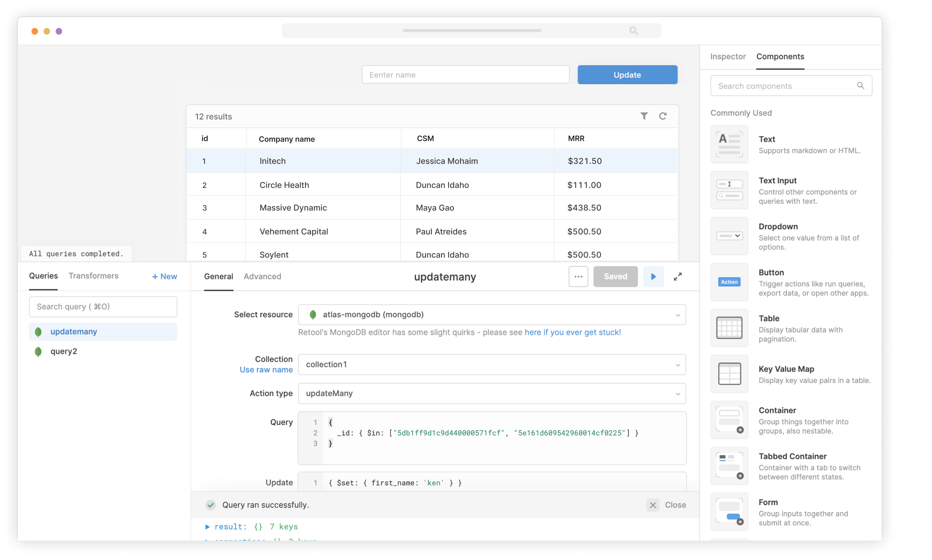This screenshot has height=560, width=932.
Task: Click the ellipsis menu icon for updatemany
Action: [x=578, y=276]
